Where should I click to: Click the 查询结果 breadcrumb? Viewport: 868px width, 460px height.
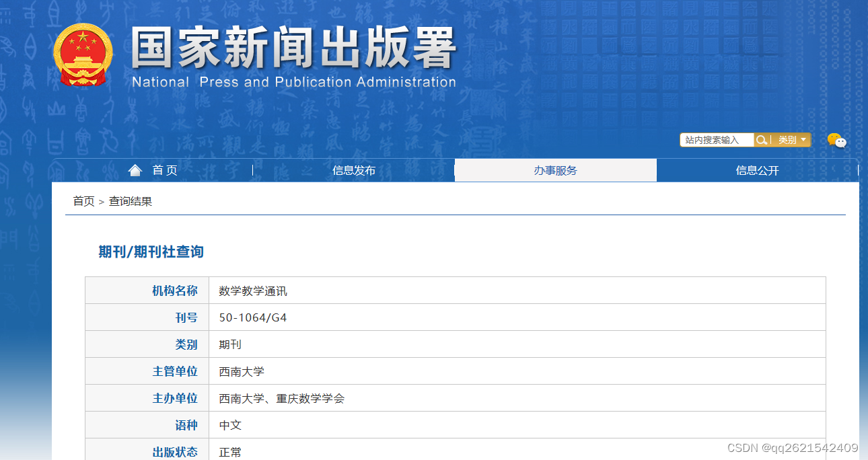pyautogui.click(x=131, y=201)
